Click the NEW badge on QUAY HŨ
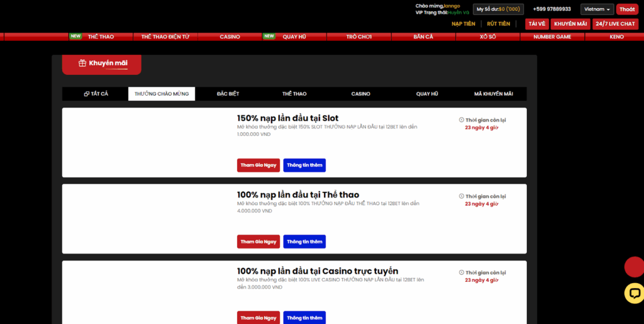 [269, 36]
